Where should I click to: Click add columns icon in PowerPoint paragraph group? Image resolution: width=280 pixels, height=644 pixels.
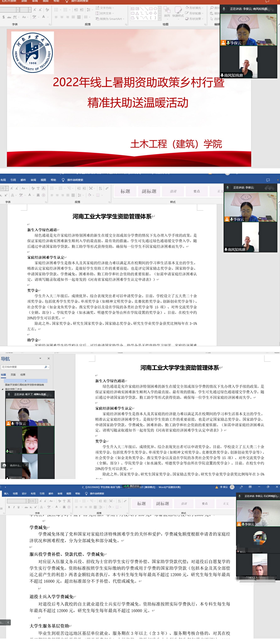coord(86,17)
